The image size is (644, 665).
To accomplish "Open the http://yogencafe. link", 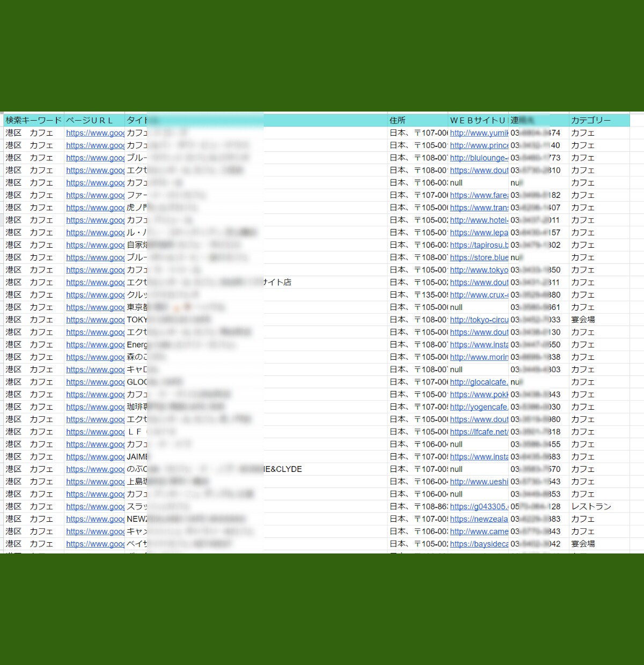I will [479, 407].
